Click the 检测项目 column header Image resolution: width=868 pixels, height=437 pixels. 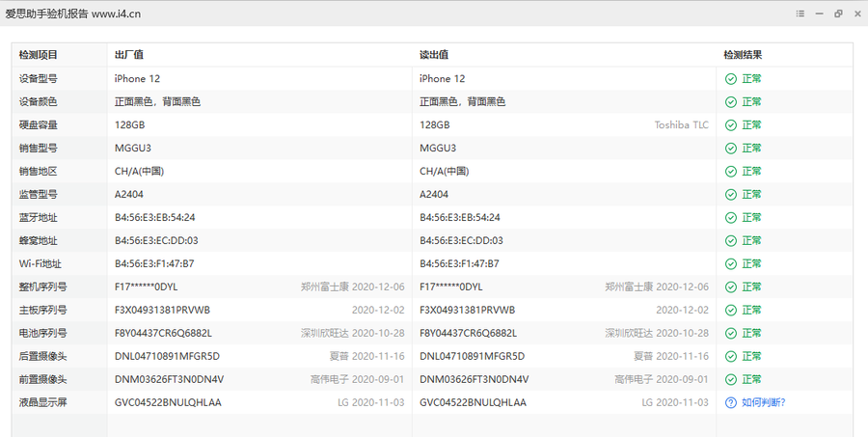(39, 55)
